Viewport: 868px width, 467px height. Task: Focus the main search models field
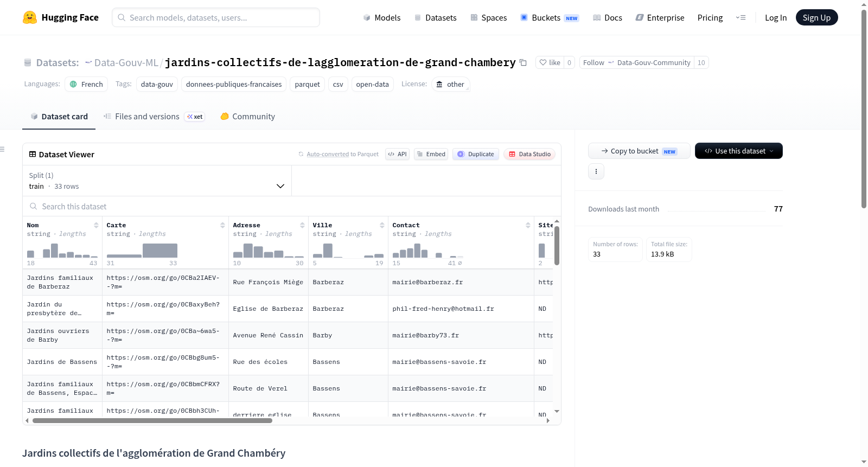(216, 17)
